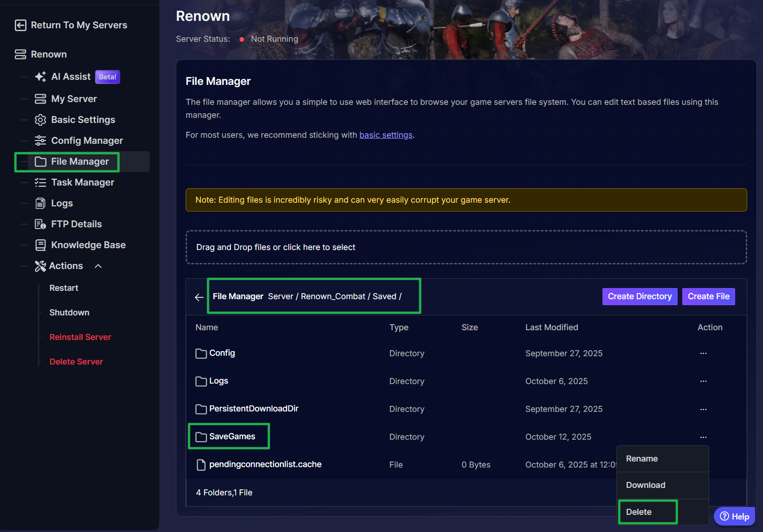Click the Return To My Servers arrow icon
This screenshot has width=763, height=532.
20,25
